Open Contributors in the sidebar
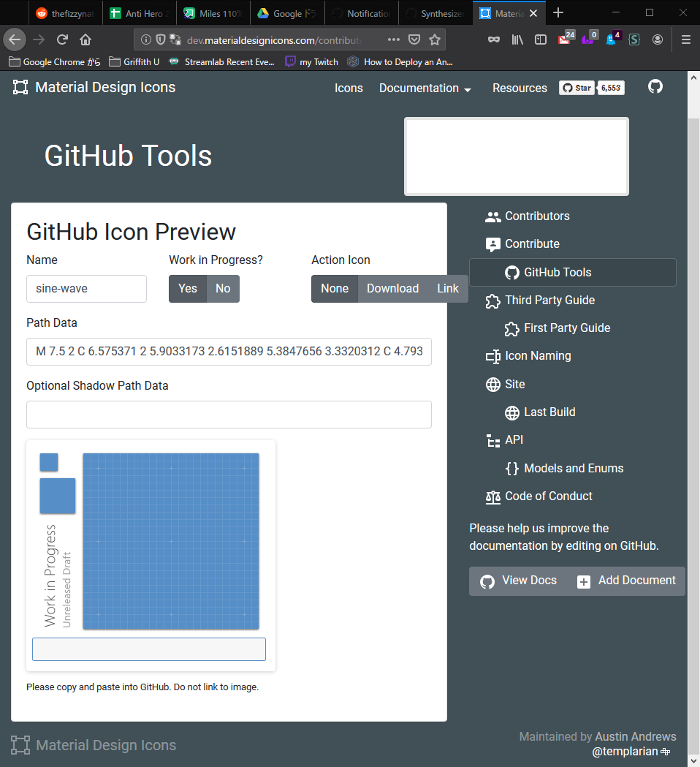The height and width of the screenshot is (767, 700). click(x=537, y=216)
